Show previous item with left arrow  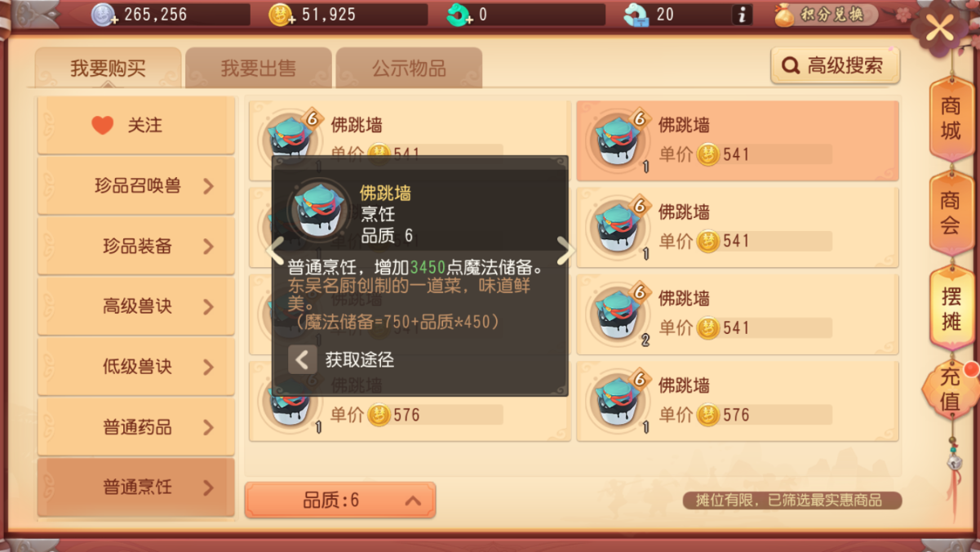276,250
